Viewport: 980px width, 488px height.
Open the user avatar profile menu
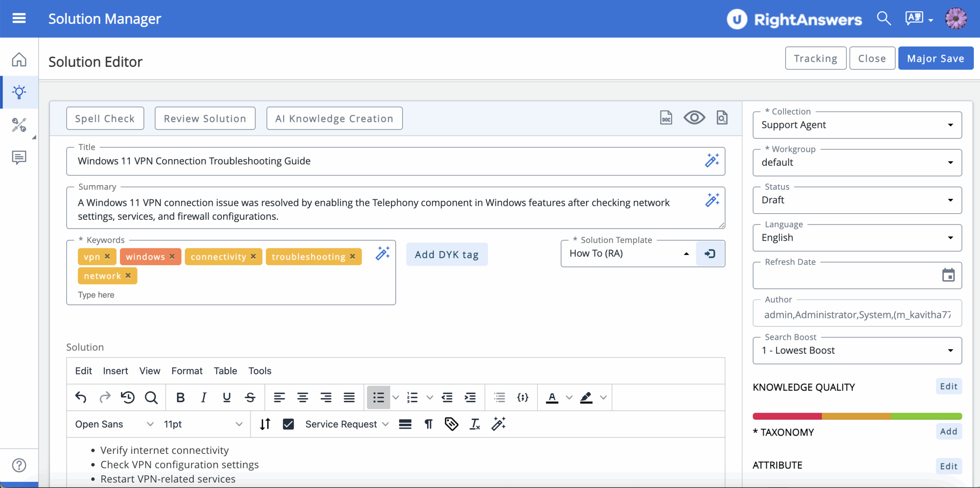956,18
